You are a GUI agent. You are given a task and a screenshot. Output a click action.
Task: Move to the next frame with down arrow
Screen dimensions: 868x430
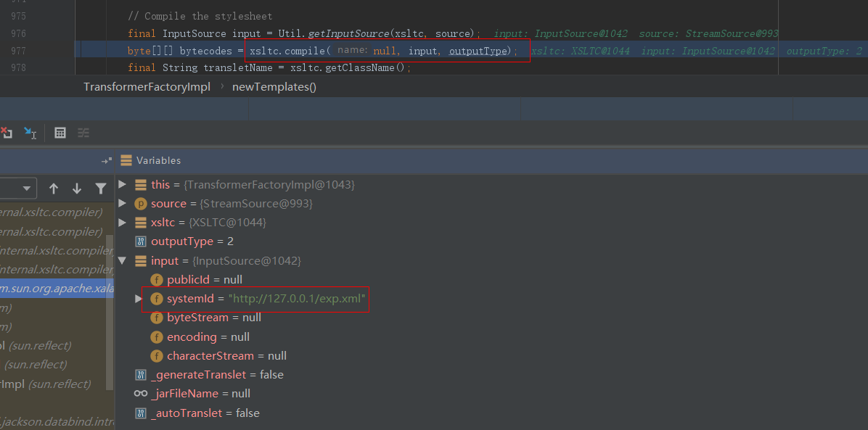[77, 189]
